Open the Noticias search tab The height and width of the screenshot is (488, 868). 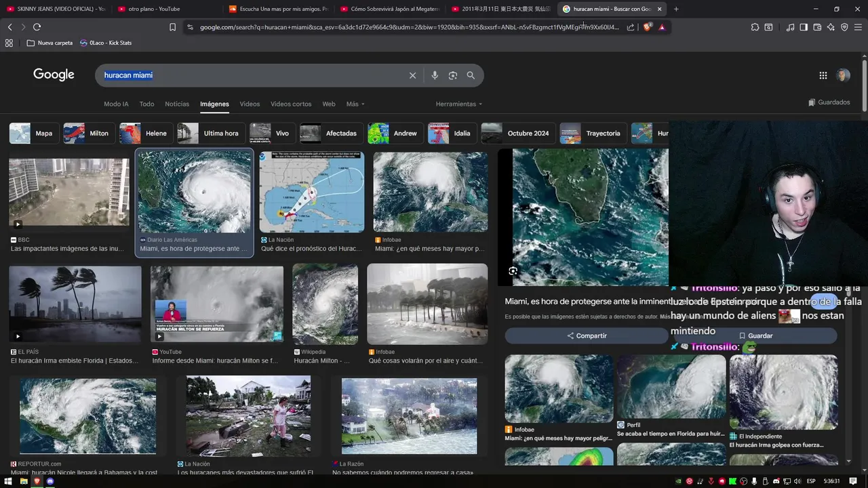coord(177,104)
